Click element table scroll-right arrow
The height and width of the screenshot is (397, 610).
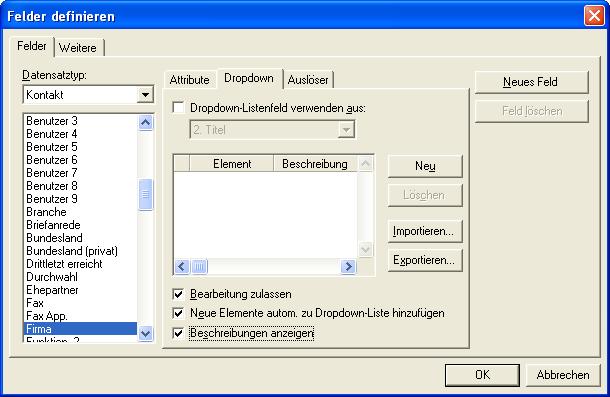(348, 267)
